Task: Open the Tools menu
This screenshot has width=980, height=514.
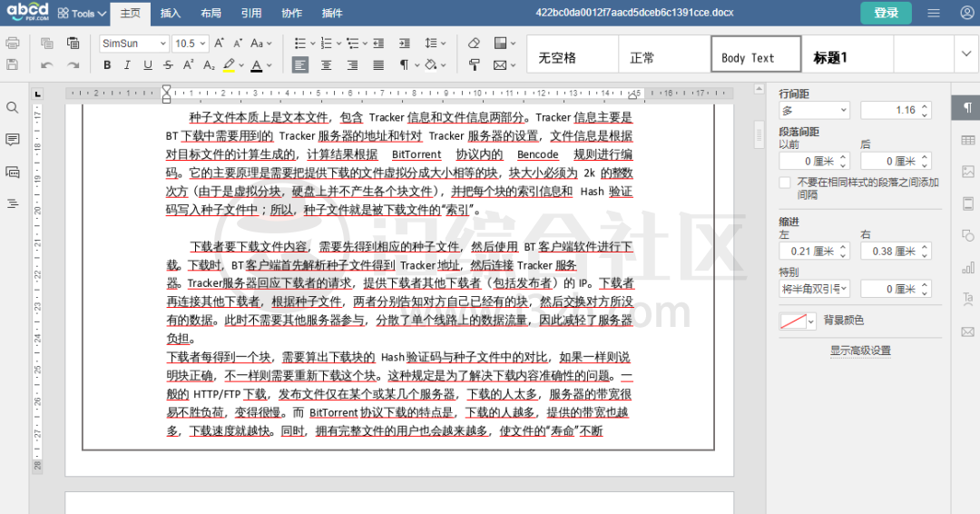Action: click(x=82, y=13)
